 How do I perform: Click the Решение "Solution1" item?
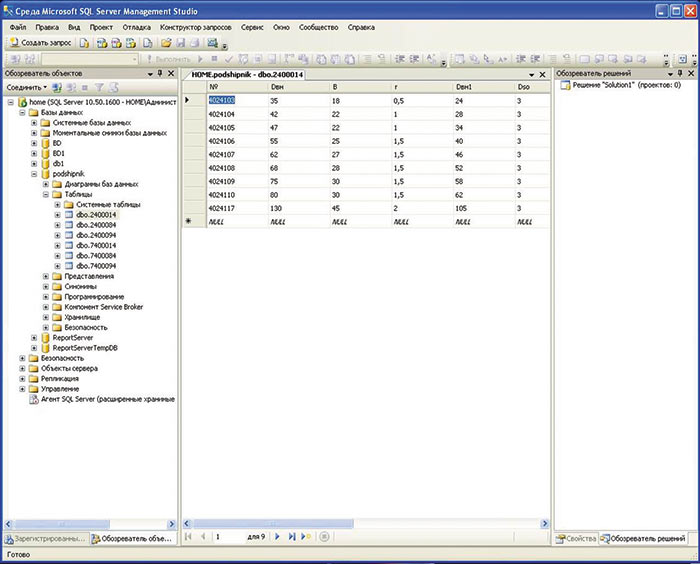[x=626, y=85]
